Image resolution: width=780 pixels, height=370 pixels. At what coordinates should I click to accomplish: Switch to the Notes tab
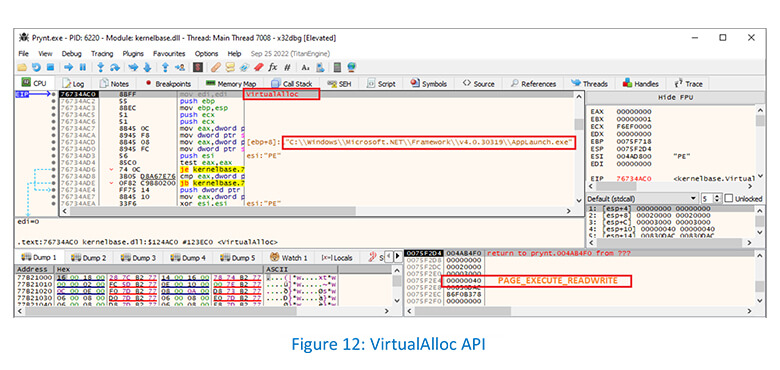coord(114,84)
